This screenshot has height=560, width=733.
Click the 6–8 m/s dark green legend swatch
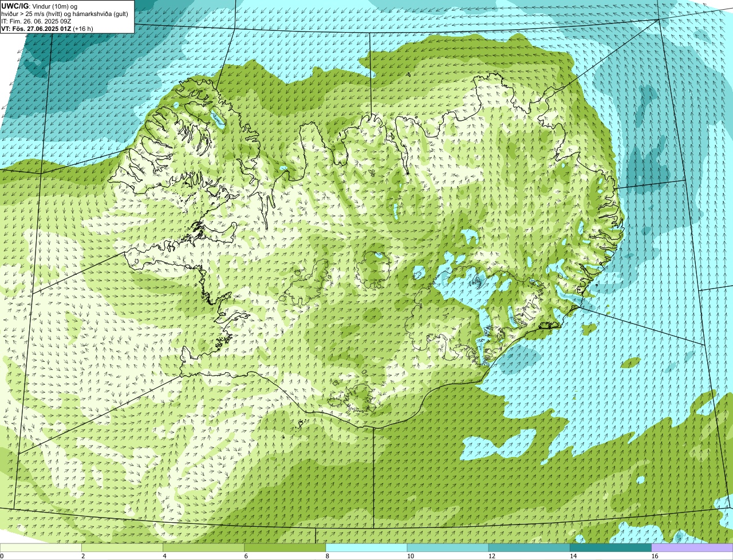coord(285,548)
